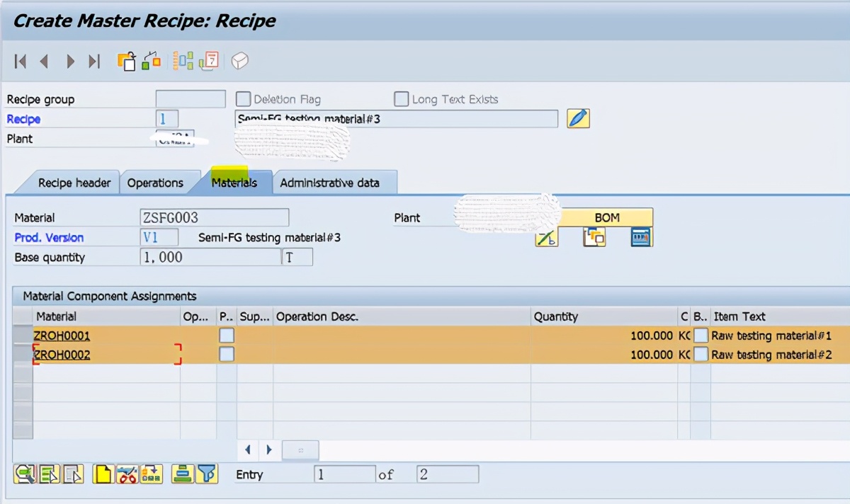This screenshot has height=504, width=850.
Task: Cut selected rows using the scissors icon
Action: click(126, 474)
